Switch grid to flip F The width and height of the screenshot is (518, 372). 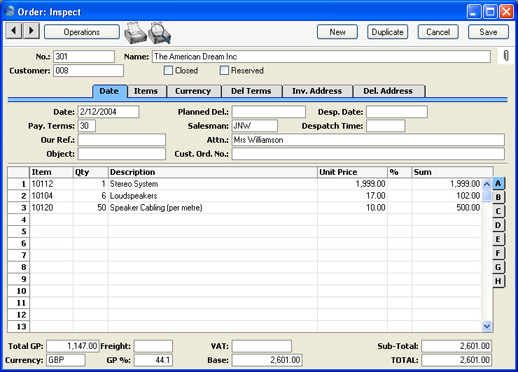(498, 253)
